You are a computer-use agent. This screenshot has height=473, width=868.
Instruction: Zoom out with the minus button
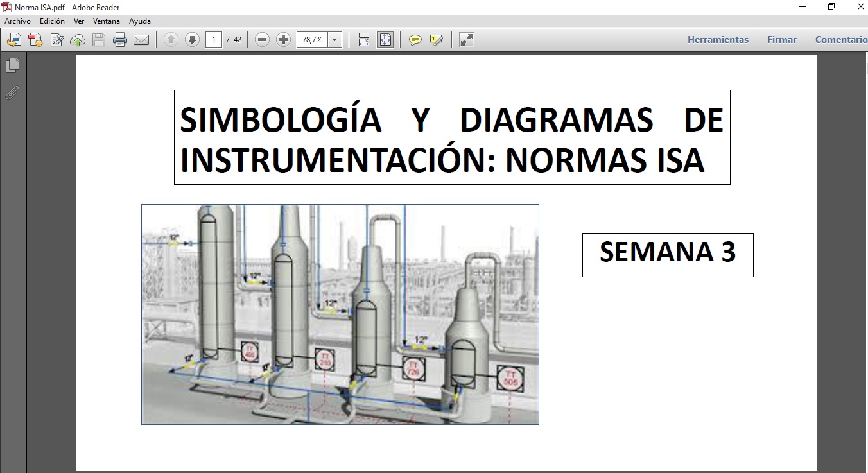(262, 40)
